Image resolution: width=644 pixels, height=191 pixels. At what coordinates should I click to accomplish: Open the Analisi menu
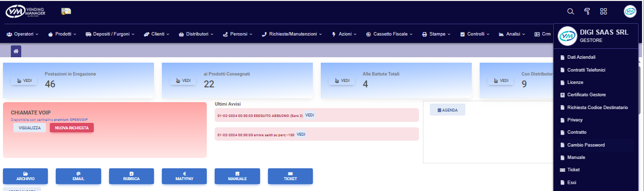512,34
